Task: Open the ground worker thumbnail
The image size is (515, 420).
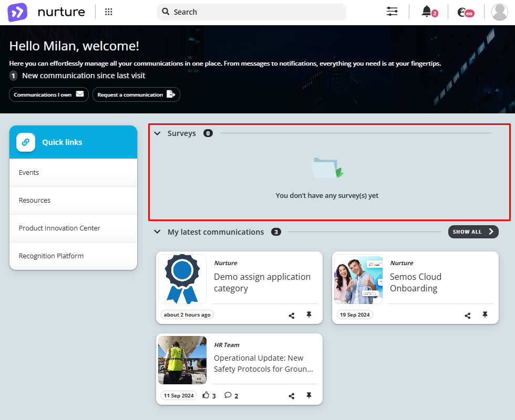Action: (182, 360)
